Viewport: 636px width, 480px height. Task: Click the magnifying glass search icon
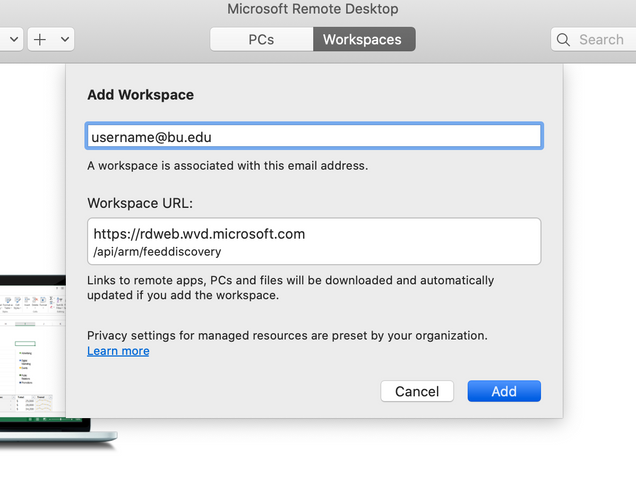coord(563,39)
